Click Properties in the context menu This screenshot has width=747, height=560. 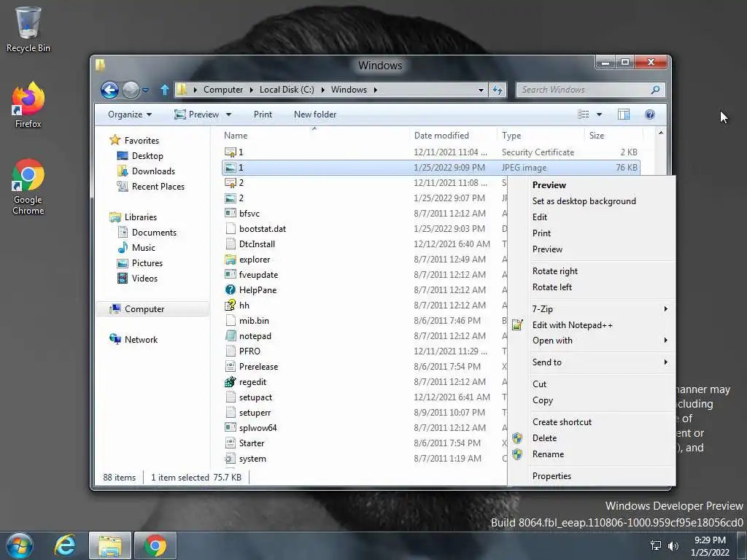pos(592,475)
